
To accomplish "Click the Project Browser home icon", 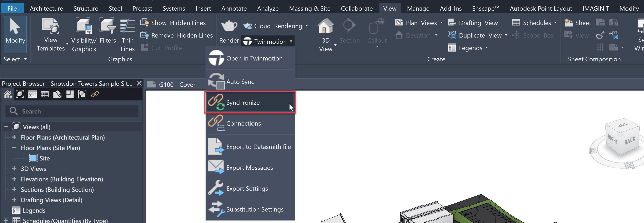I will (x=8, y=94).
